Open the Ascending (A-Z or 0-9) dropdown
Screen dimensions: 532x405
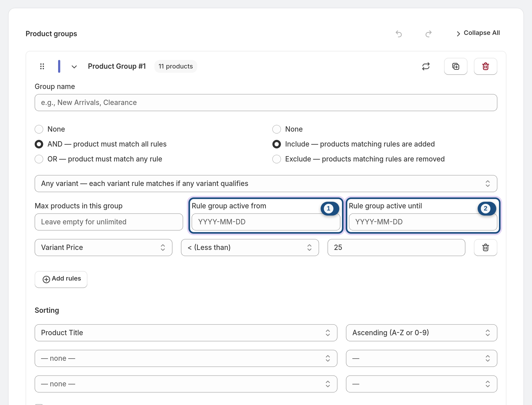tap(422, 333)
